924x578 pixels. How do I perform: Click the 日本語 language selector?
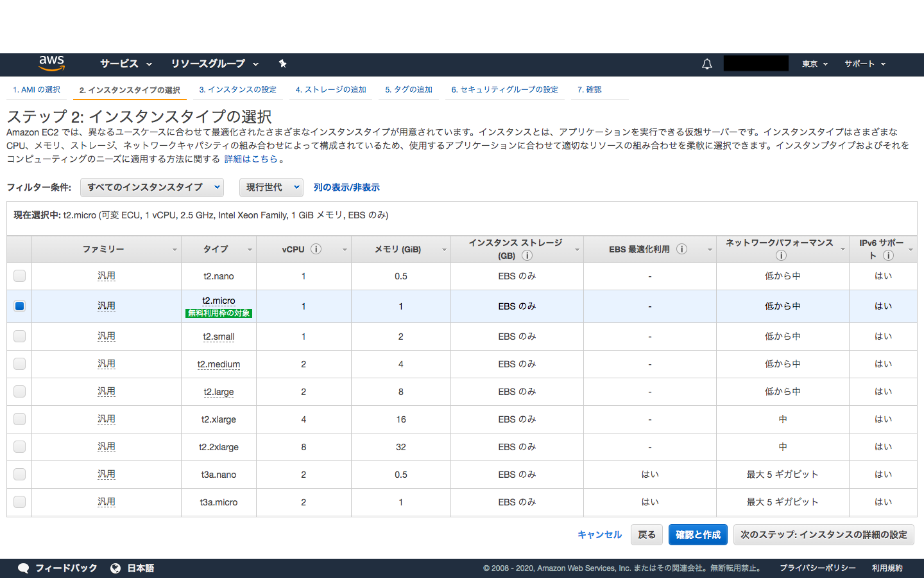tap(141, 568)
